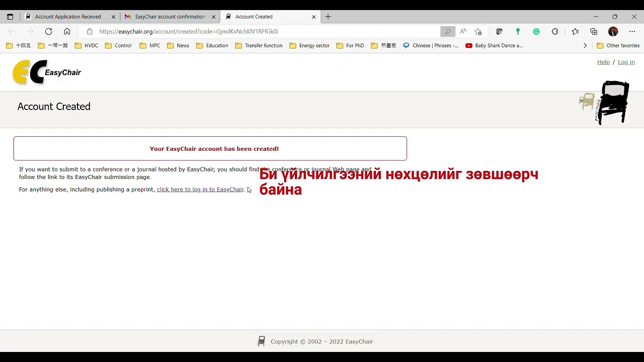
Task: Open the tab actions menu icon
Action: 10,17
